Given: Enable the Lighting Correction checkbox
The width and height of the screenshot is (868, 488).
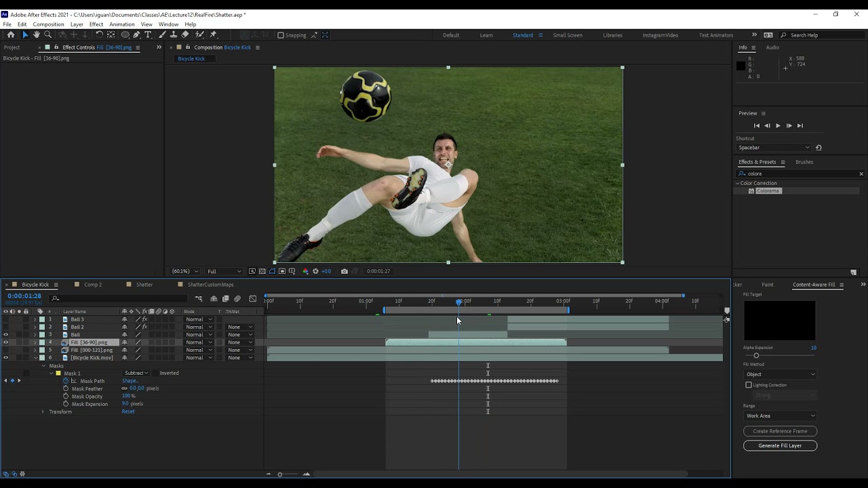Looking at the screenshot, I should (x=749, y=385).
